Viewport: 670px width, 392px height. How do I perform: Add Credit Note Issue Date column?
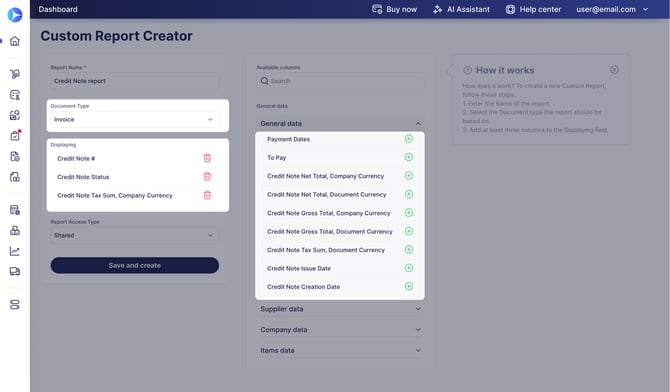pos(409,268)
